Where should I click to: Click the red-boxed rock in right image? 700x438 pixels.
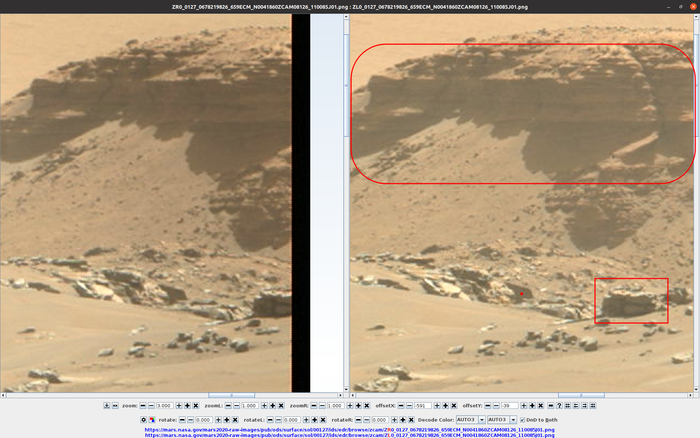(630, 301)
